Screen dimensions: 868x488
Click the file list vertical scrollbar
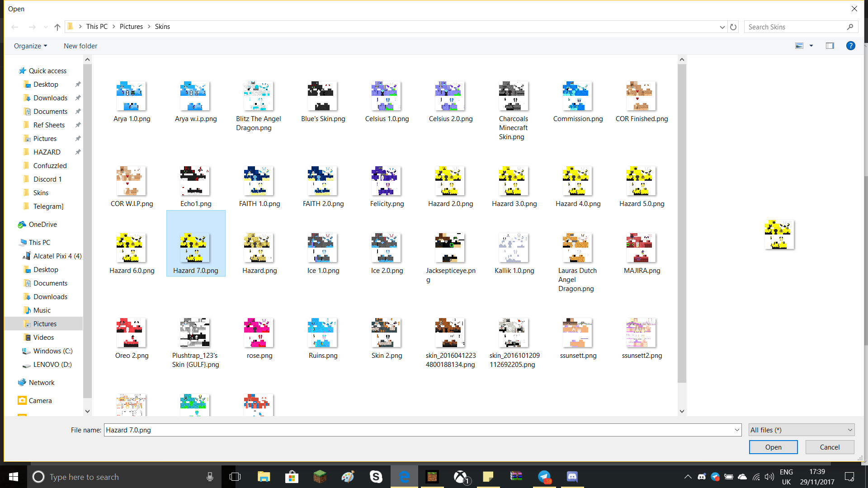click(x=682, y=235)
